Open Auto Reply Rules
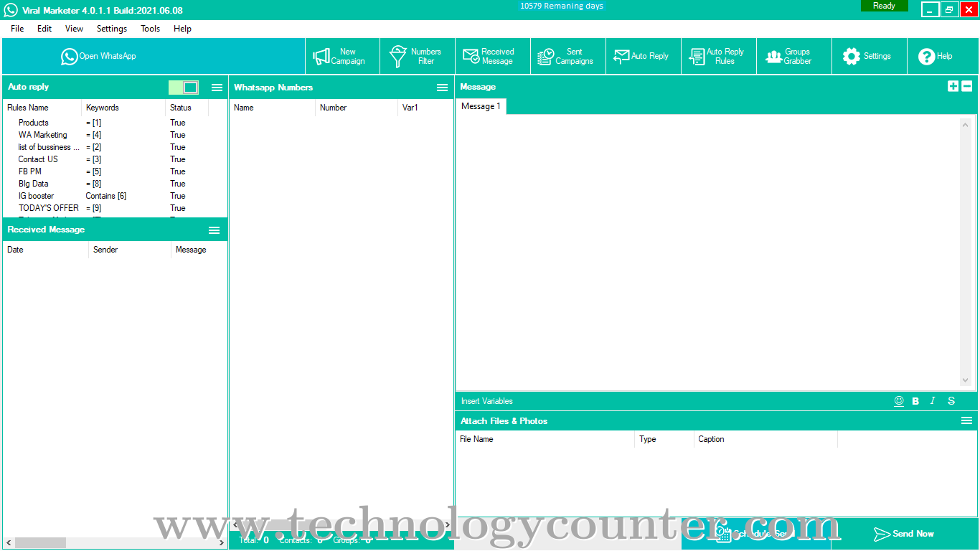Image resolution: width=980 pixels, height=551 pixels. (x=719, y=56)
